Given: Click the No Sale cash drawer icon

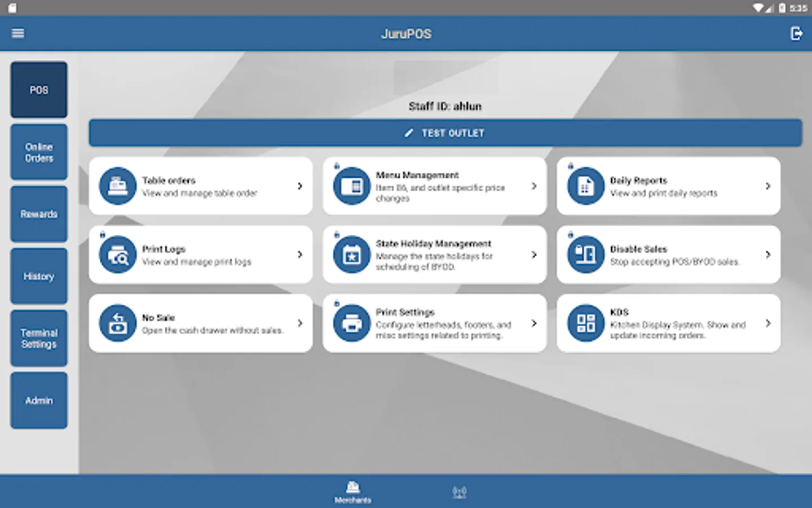Looking at the screenshot, I should [x=118, y=323].
